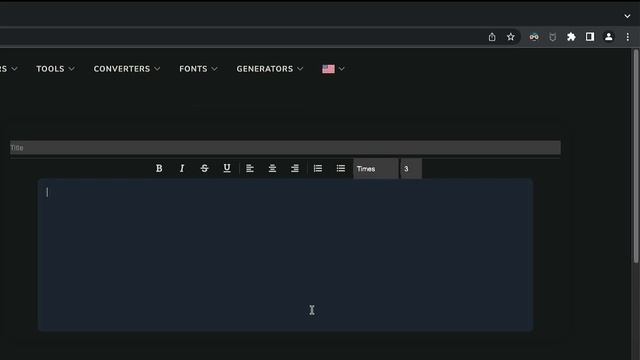Open the Times font dropdown

pyautogui.click(x=376, y=169)
